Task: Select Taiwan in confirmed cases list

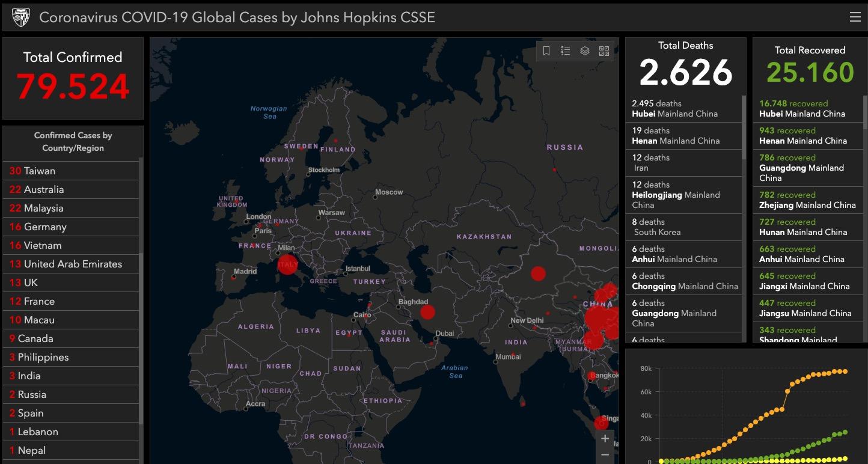Action: (70, 171)
